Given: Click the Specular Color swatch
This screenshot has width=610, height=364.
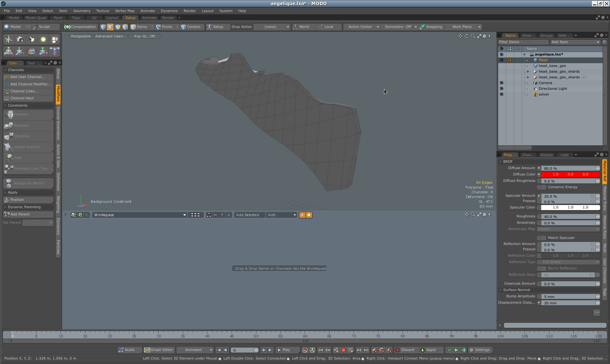Looking at the screenshot, I should point(570,207).
